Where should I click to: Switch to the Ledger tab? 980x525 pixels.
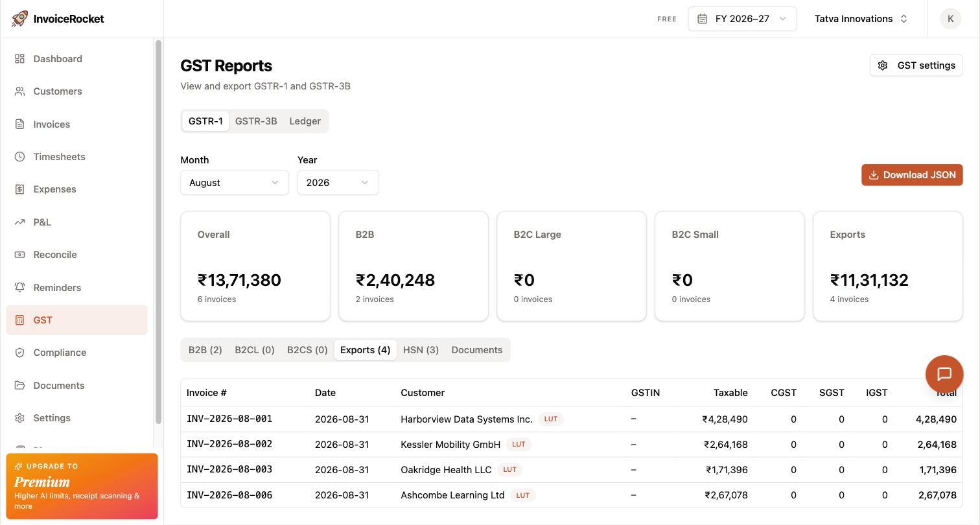coord(305,121)
